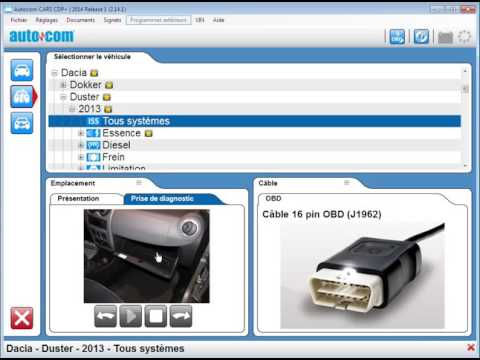480x360 pixels.
Task: Select Dokker in vehicle tree
Action: click(x=86, y=85)
